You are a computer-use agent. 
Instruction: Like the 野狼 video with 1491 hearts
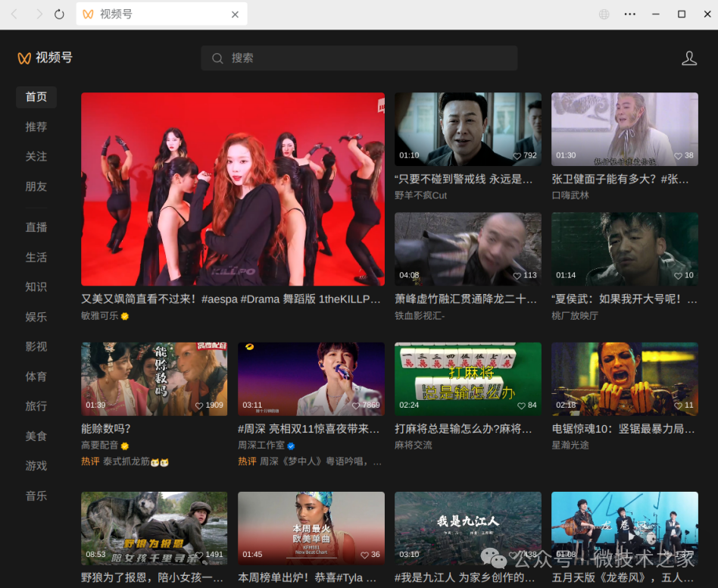[x=199, y=555]
